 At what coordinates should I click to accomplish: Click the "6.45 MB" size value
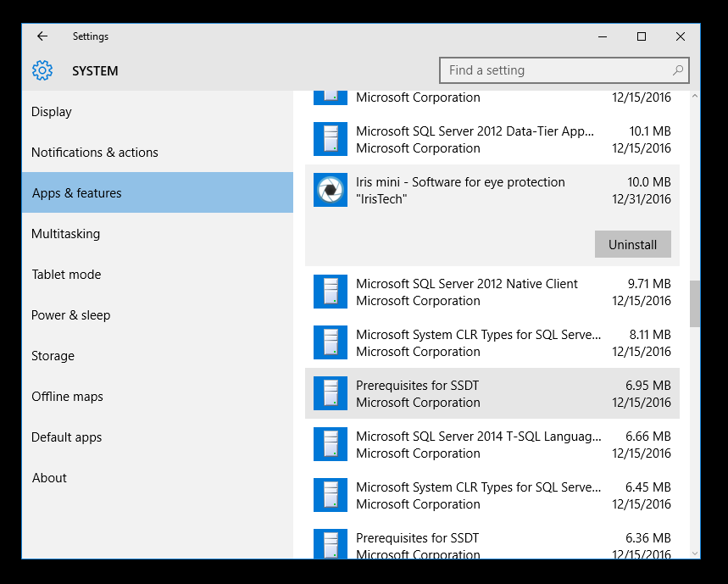pyautogui.click(x=648, y=487)
